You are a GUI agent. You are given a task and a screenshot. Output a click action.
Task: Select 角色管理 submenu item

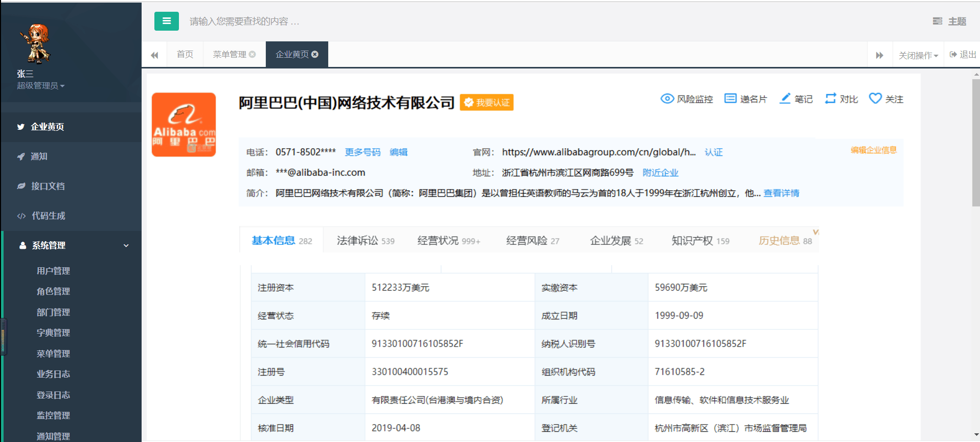53,291
